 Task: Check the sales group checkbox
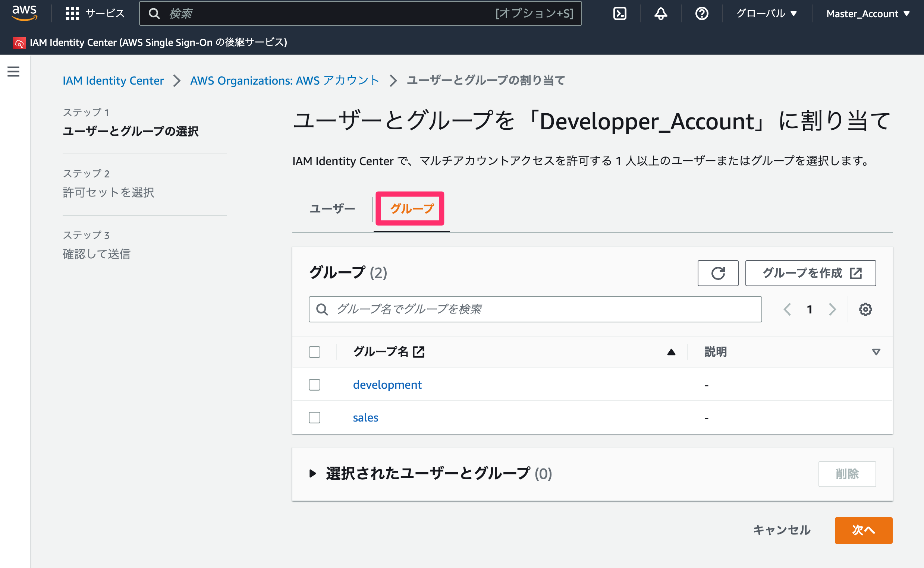click(x=314, y=417)
